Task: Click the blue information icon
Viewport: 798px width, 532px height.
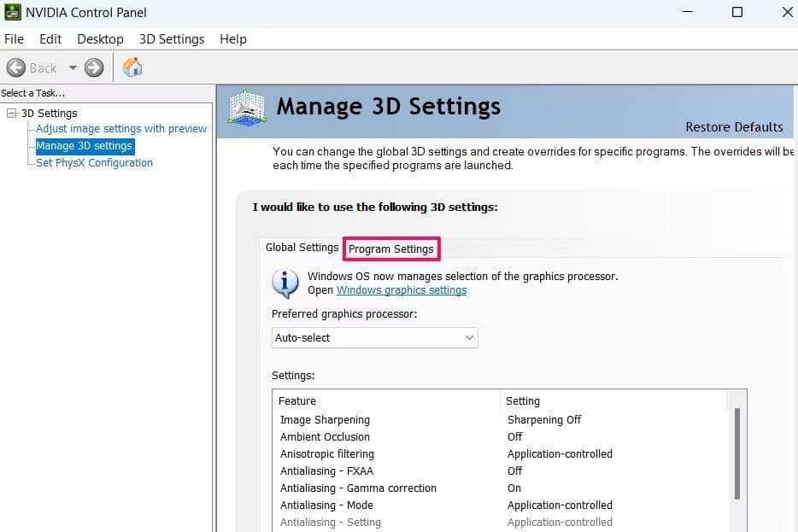Action: click(x=285, y=283)
